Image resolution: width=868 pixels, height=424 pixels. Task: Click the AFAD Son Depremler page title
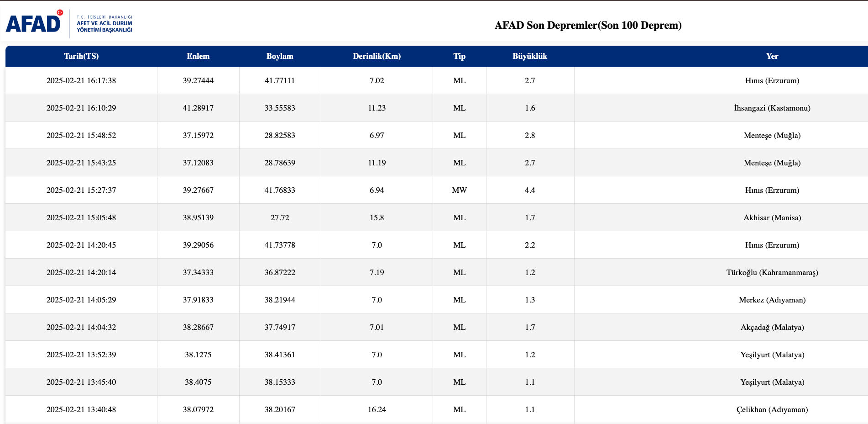pos(588,25)
